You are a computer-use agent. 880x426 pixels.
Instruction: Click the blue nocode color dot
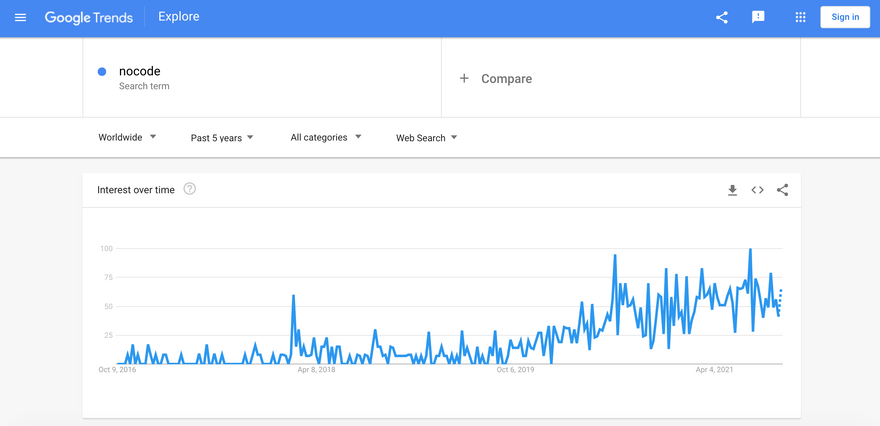coord(102,72)
